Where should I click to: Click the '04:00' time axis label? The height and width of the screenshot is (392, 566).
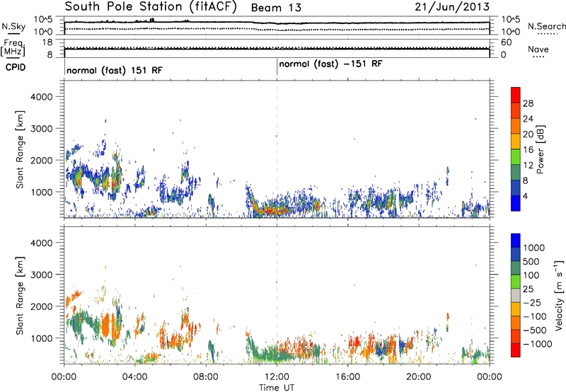point(134,377)
